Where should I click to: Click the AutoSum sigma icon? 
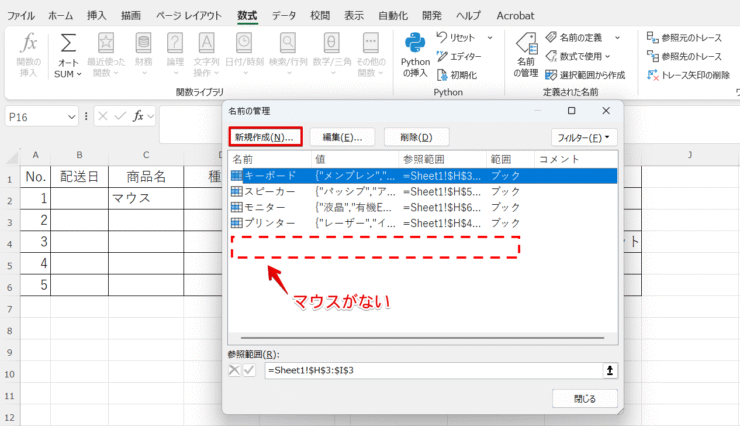point(68,43)
